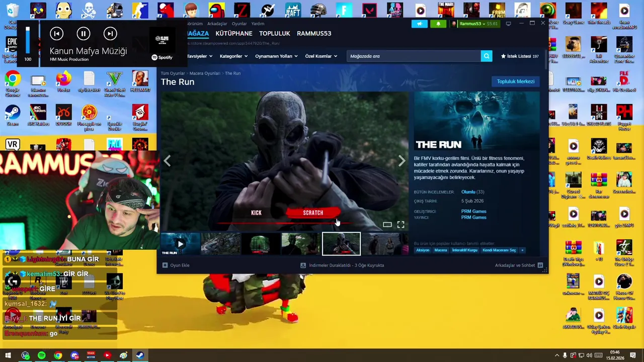Open Chrome from the taskbar
This screenshot has width=644, height=362.
(x=58, y=355)
